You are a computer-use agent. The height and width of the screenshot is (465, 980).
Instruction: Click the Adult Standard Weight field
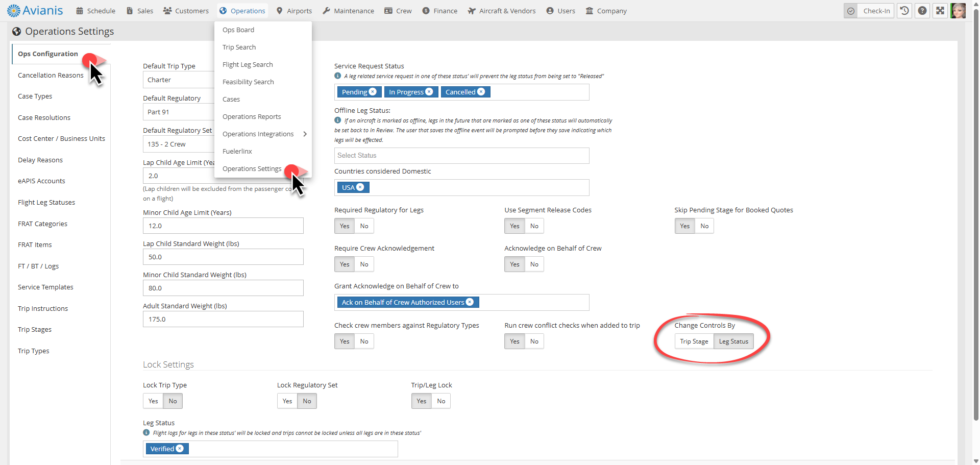click(x=223, y=319)
